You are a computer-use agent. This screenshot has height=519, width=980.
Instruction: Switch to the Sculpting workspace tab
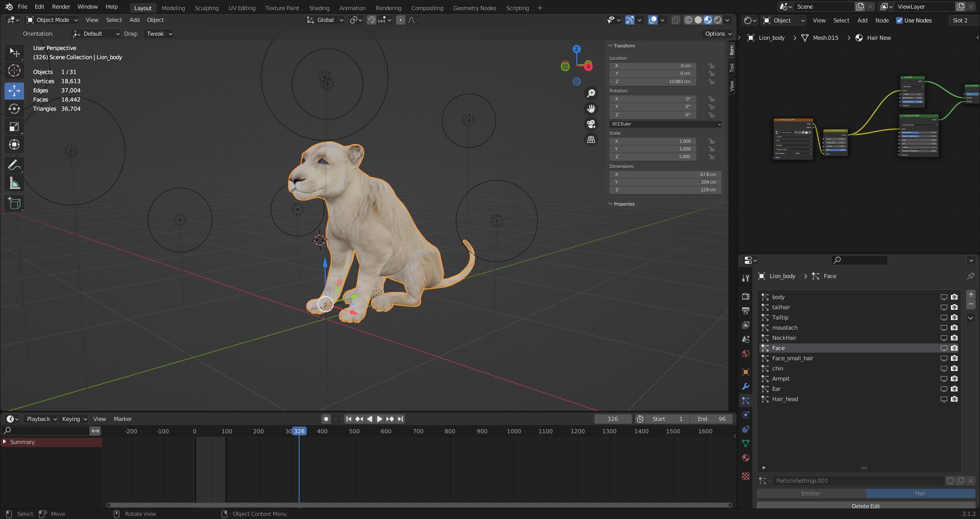click(207, 8)
